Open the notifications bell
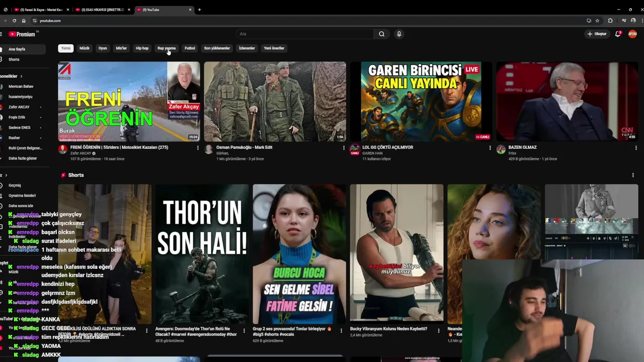The image size is (644, 362). point(618,34)
